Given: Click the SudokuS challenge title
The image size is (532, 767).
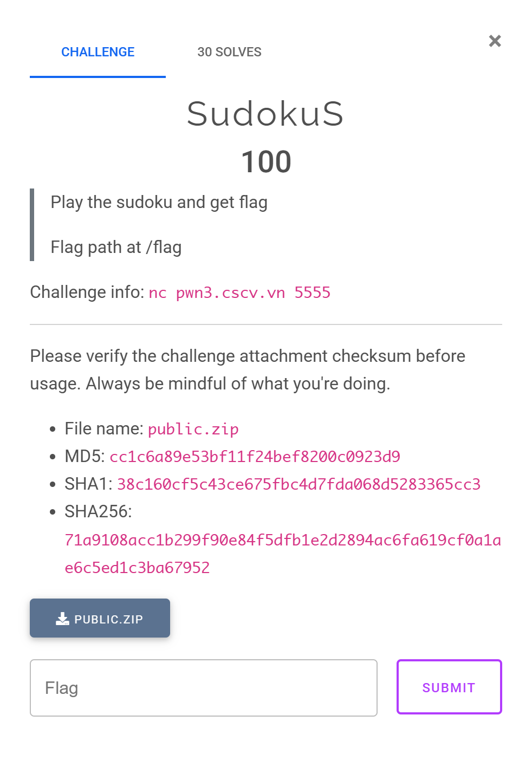Looking at the screenshot, I should tap(265, 114).
